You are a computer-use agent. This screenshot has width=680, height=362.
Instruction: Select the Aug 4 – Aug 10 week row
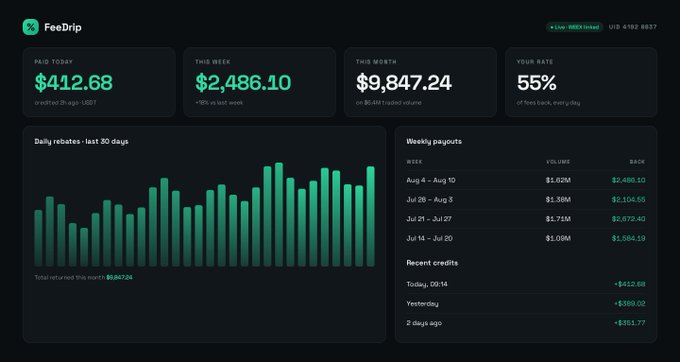tap(526, 180)
